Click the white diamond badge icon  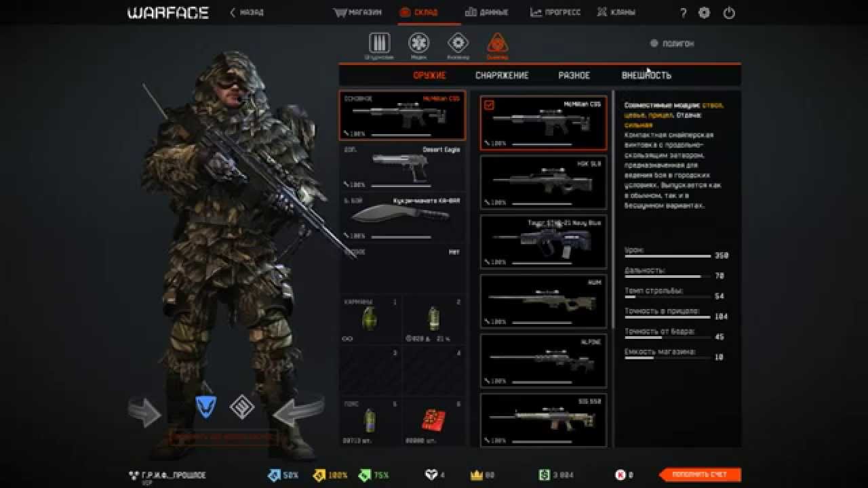point(241,407)
